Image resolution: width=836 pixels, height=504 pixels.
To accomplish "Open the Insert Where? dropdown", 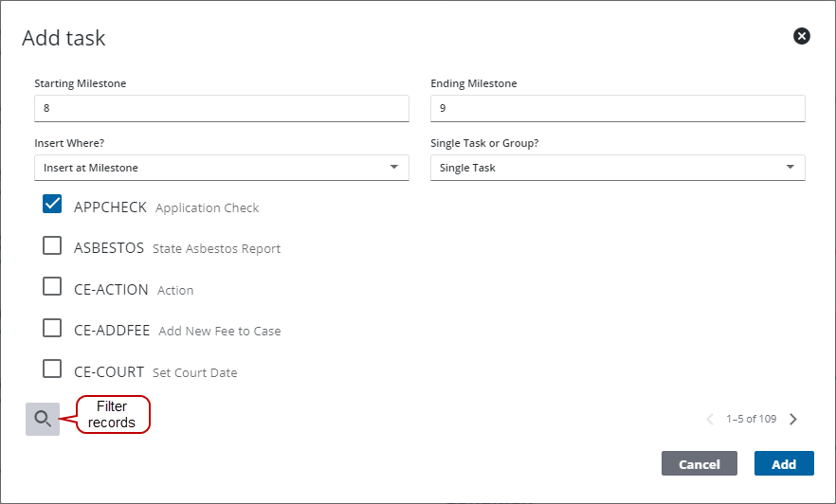I will click(x=222, y=168).
